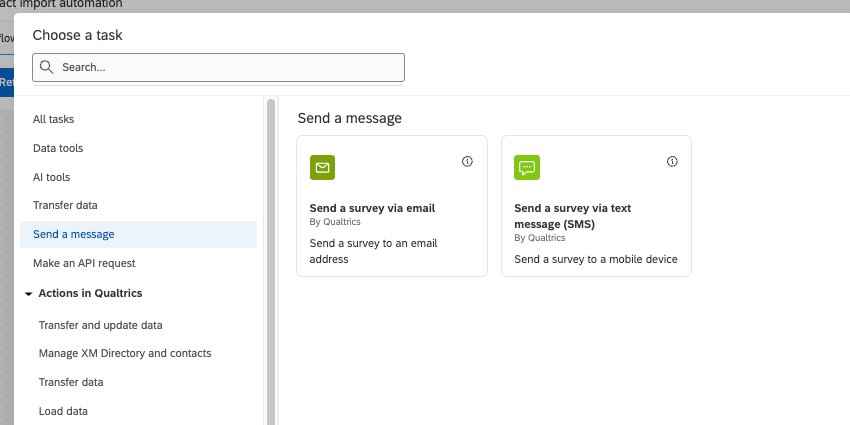Click the green email envelope icon
This screenshot has height=425, width=850.
point(322,168)
